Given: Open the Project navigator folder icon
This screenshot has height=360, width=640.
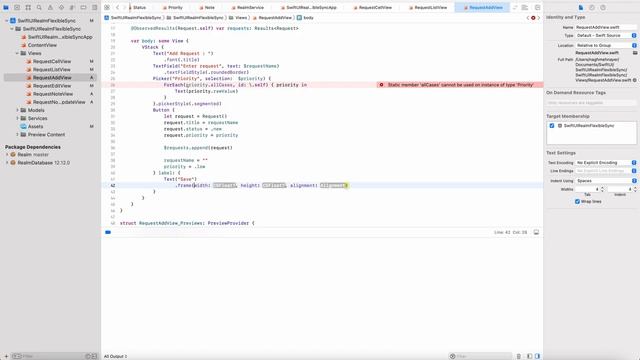Looking at the screenshot, I should (6, 7).
